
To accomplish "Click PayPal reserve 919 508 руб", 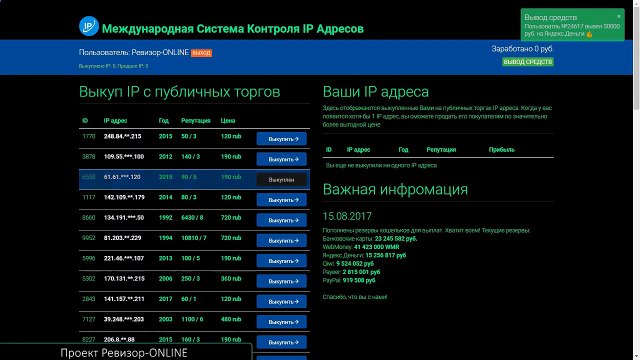I will point(359,280).
